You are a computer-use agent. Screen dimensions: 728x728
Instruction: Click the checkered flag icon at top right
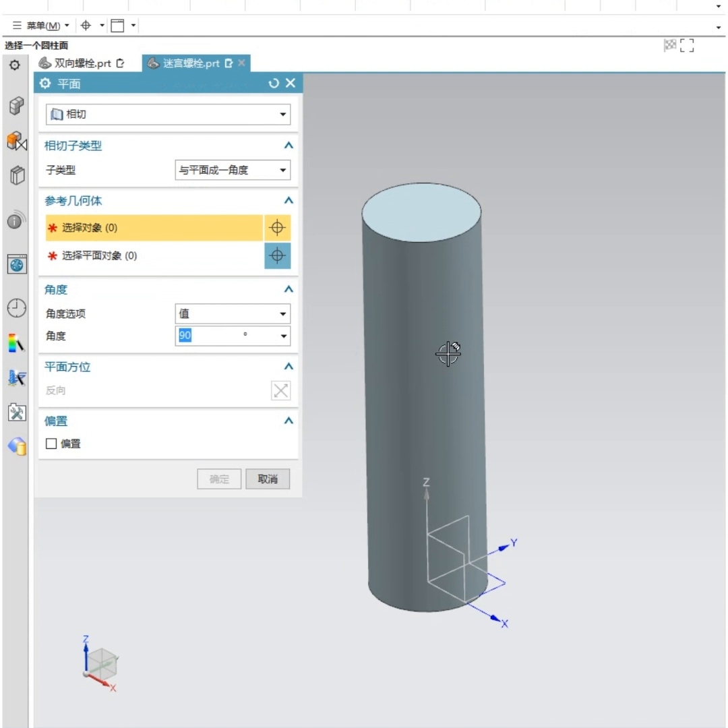coord(669,45)
